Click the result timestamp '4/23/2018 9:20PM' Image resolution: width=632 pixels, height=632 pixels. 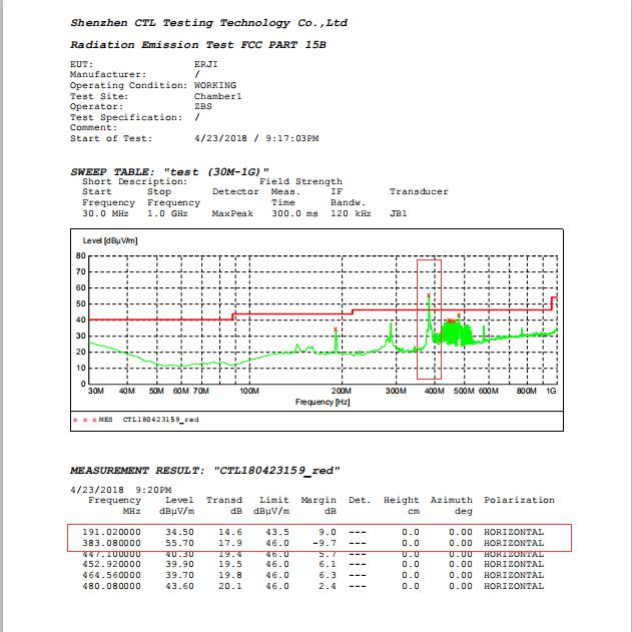121,490
